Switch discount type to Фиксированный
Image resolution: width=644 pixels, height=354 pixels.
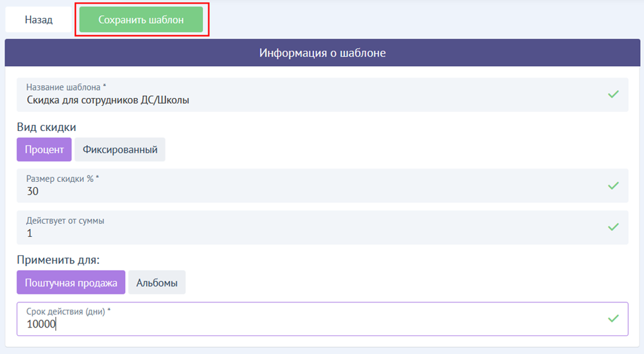tap(120, 150)
